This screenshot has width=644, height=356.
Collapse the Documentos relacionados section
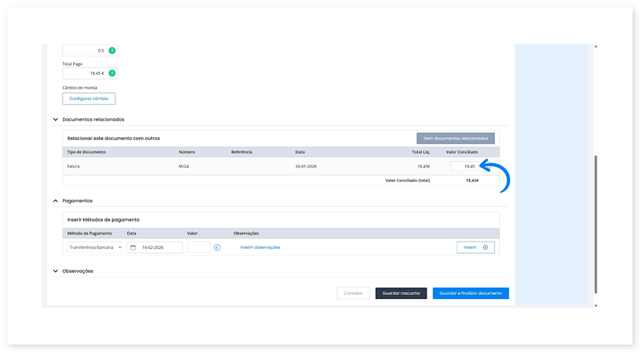[55, 119]
